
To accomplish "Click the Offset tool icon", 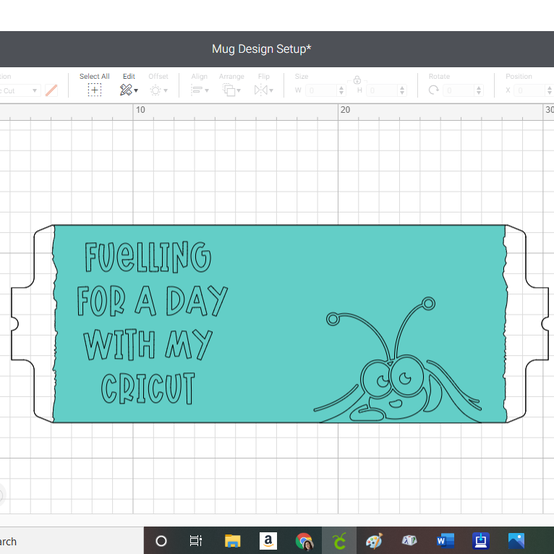I will pos(155,90).
